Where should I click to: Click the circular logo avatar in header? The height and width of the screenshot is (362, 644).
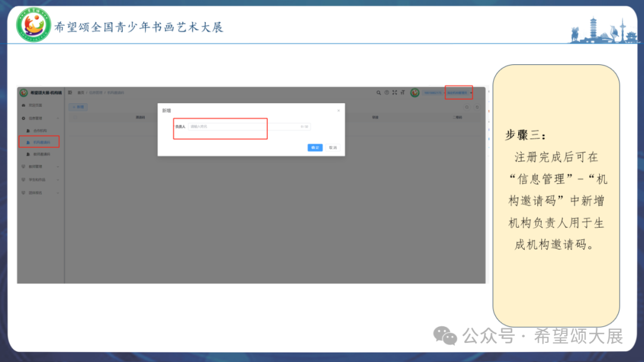414,92
